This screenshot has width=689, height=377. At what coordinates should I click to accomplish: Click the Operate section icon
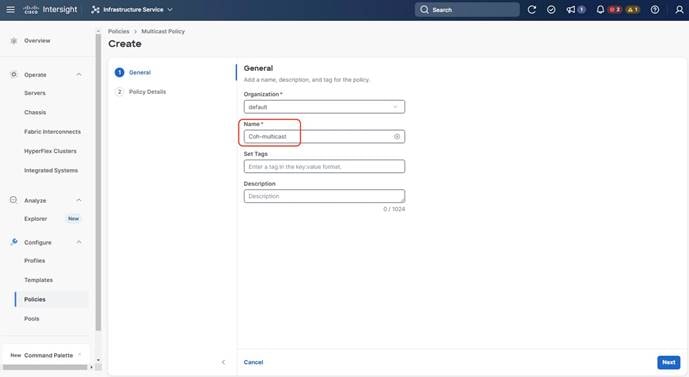[x=14, y=74]
